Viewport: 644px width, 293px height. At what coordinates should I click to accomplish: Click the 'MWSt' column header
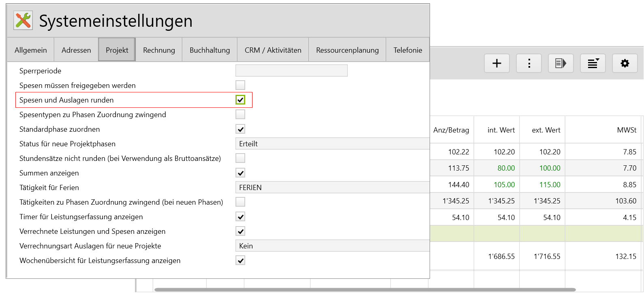pyautogui.click(x=626, y=130)
